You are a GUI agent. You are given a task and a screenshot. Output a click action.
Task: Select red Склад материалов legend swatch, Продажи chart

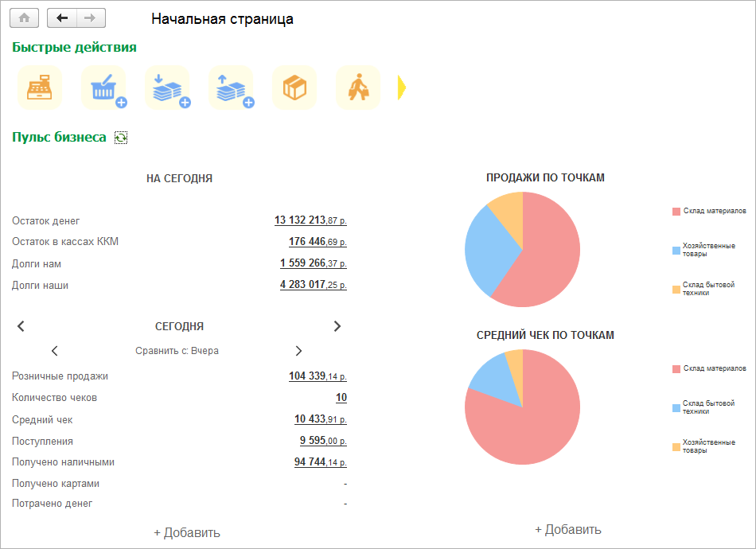click(676, 211)
